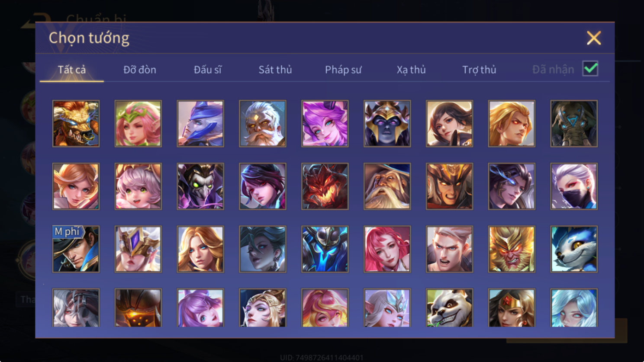This screenshot has height=362, width=644.
Task: Select the Tất cả tab
Action: pyautogui.click(x=72, y=70)
